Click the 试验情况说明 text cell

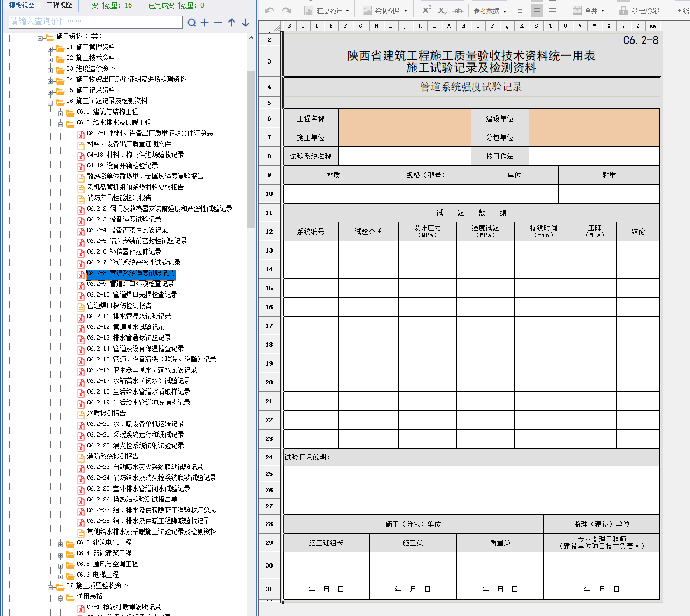coord(471,457)
